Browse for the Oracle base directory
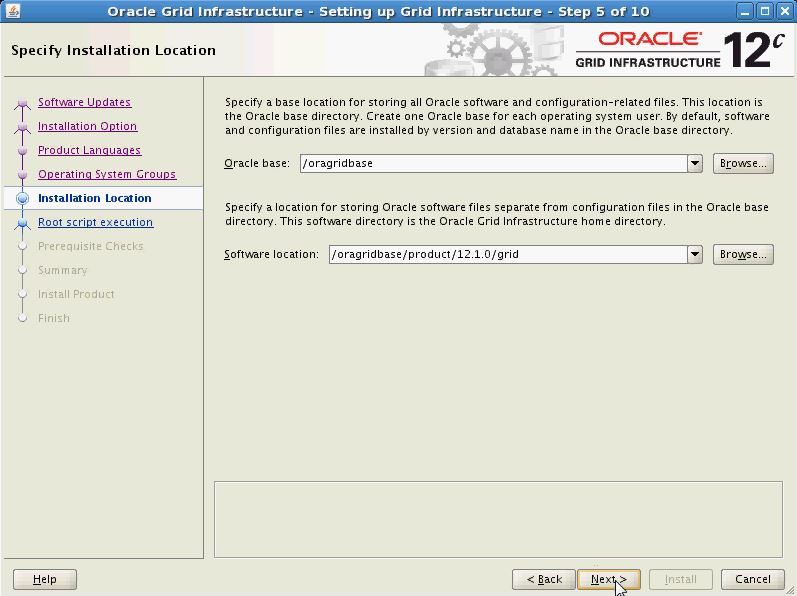The image size is (797, 596). pos(743,164)
